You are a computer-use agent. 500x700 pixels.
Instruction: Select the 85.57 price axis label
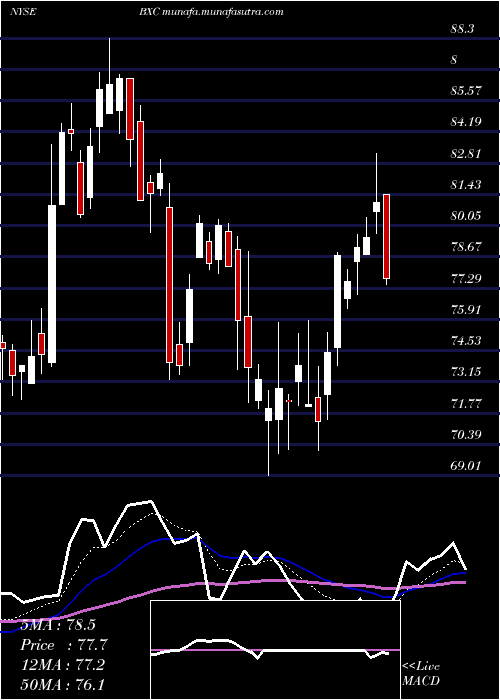(x=466, y=90)
